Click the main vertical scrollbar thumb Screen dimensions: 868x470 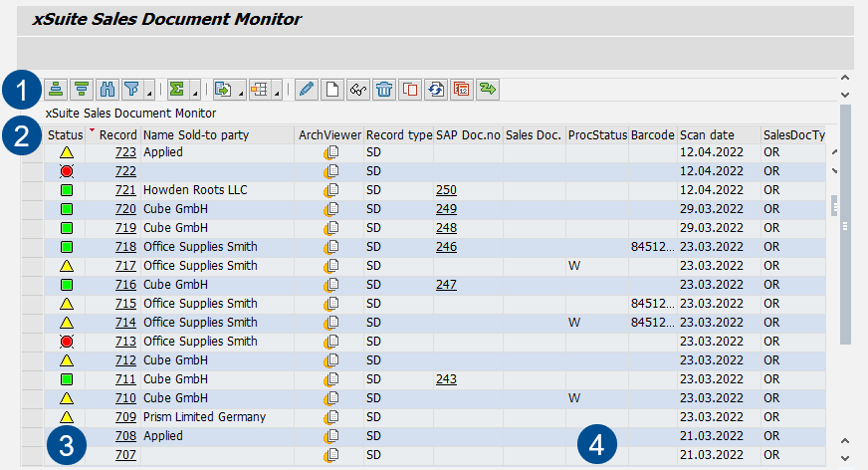tap(845, 224)
